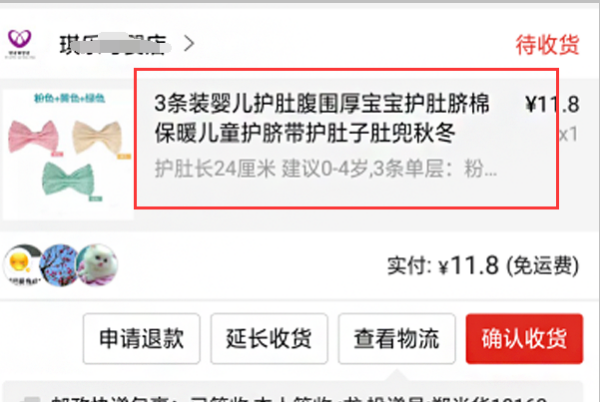
Task: Click the 查看物流 view logistics button
Action: pos(396,339)
